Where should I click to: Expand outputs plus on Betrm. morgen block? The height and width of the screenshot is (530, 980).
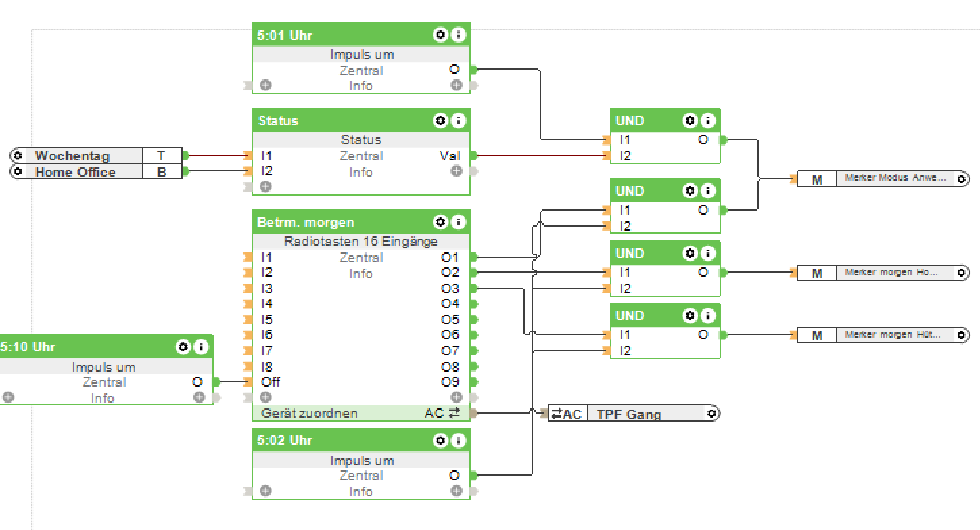pos(457,397)
